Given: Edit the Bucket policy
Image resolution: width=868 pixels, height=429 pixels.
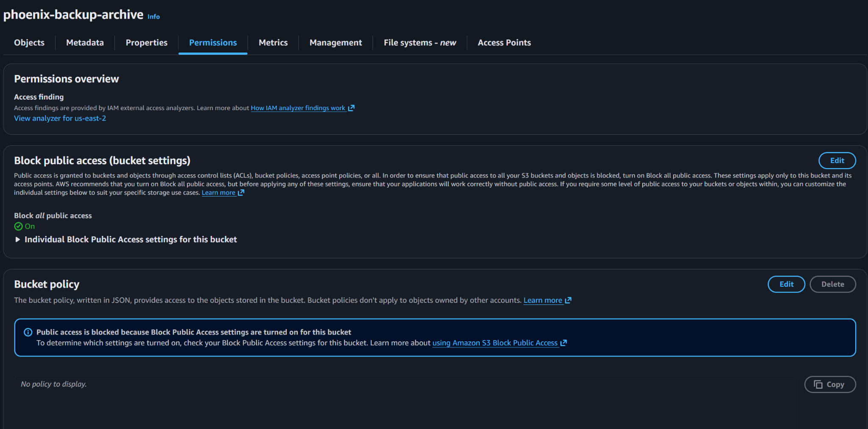Looking at the screenshot, I should (786, 284).
